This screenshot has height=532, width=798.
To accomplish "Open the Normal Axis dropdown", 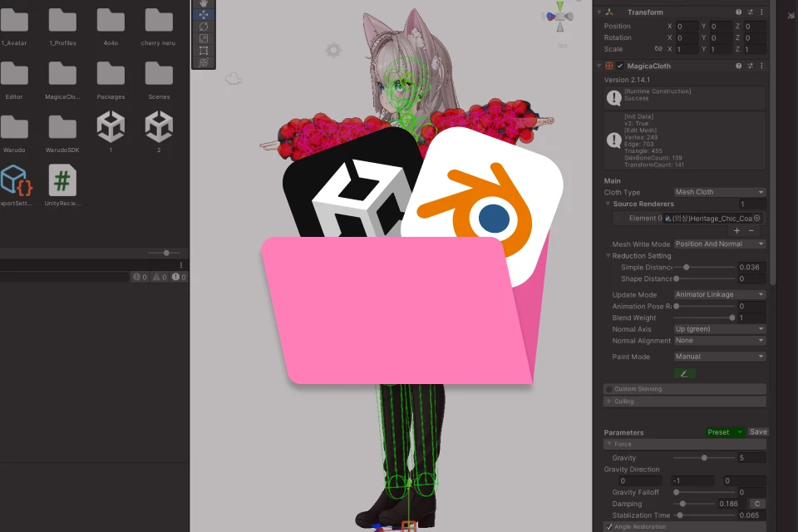I will [x=720, y=329].
